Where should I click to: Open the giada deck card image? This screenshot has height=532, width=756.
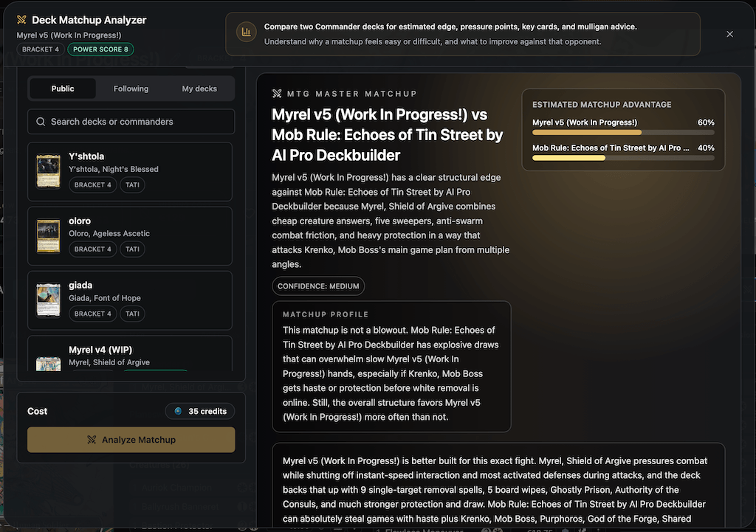pyautogui.click(x=49, y=300)
